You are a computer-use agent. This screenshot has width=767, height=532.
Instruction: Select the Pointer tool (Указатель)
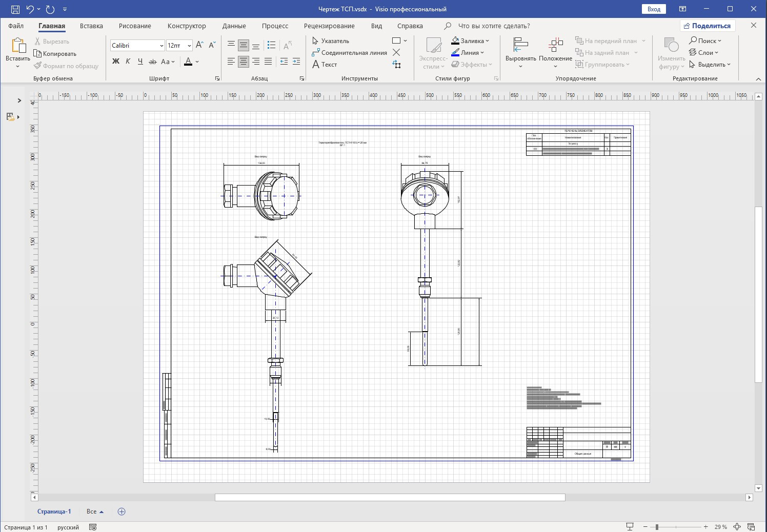click(331, 41)
